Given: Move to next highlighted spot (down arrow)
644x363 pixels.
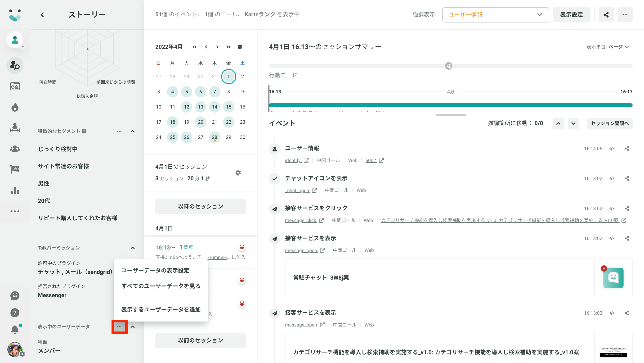Looking at the screenshot, I should click(573, 123).
